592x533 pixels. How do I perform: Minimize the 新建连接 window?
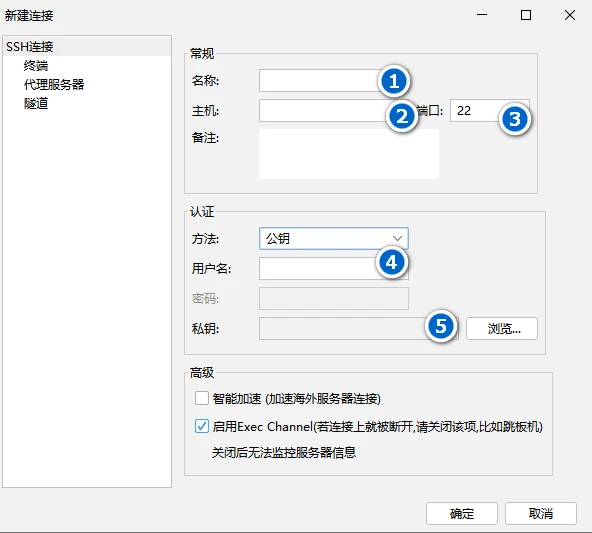coord(482,15)
